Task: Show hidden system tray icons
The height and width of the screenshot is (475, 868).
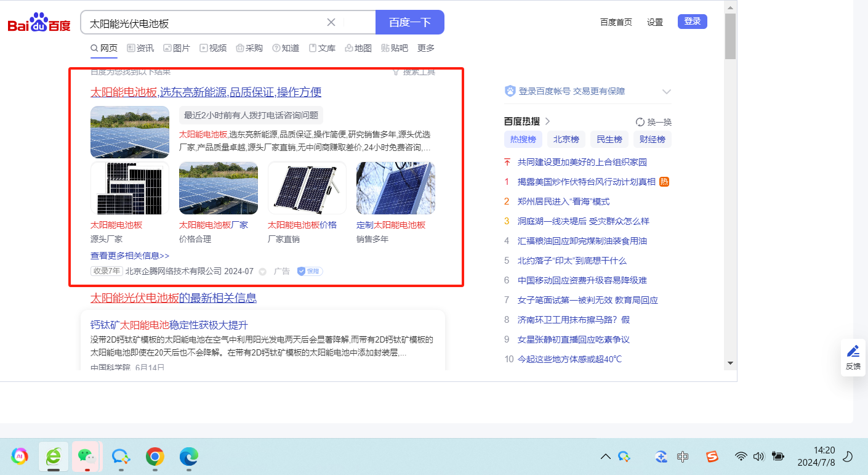Action: pos(605,457)
